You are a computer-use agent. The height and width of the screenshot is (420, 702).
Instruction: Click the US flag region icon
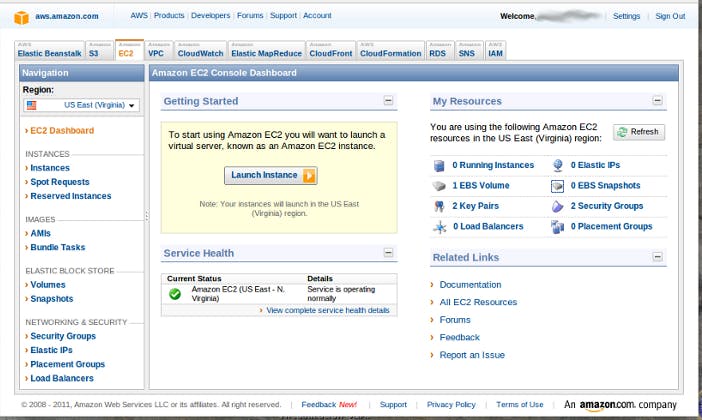31,105
